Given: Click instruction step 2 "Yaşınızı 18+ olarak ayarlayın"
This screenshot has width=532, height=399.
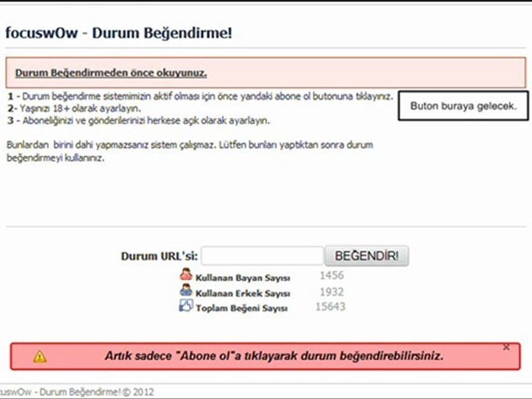Looking at the screenshot, I should [x=74, y=109].
